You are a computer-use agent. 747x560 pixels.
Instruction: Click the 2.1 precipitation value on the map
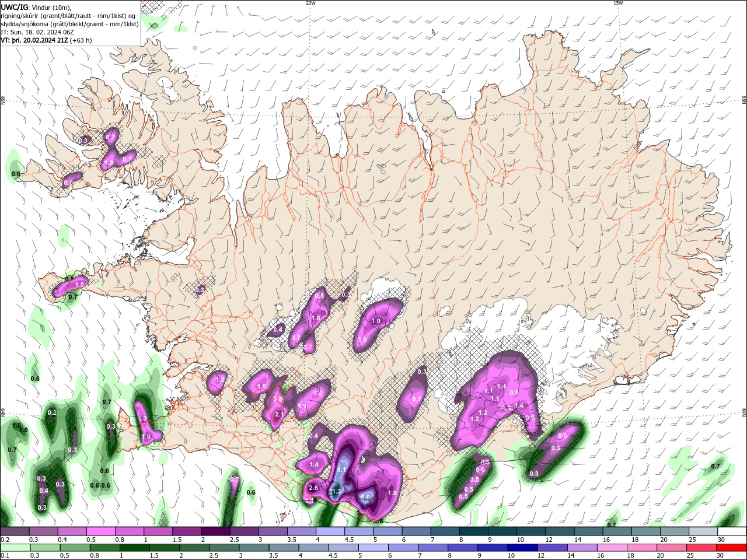click(x=279, y=415)
